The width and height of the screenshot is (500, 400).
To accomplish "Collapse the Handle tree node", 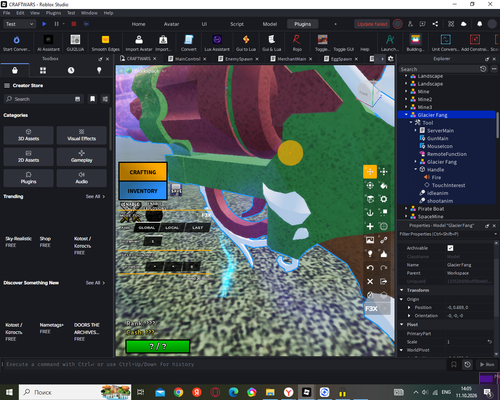I will coord(416,169).
